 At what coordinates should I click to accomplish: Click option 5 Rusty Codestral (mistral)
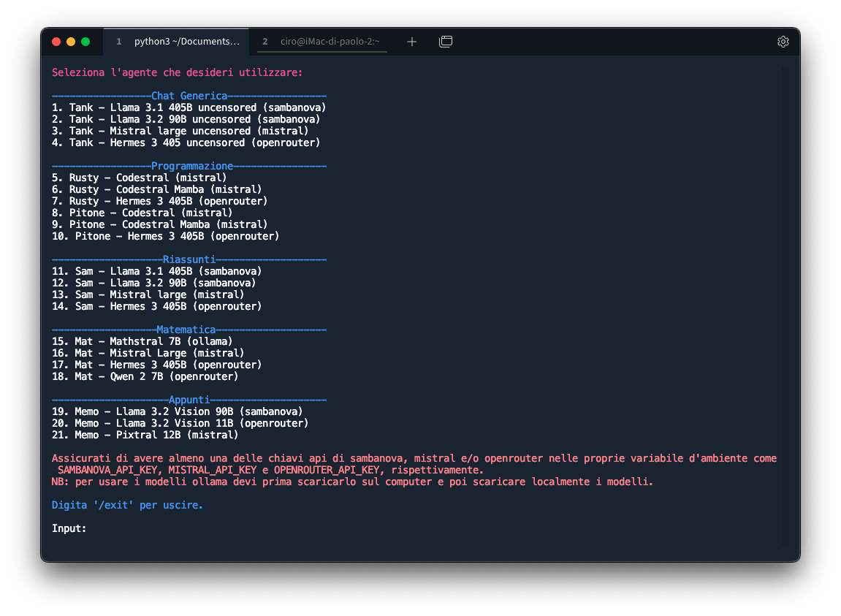(139, 178)
